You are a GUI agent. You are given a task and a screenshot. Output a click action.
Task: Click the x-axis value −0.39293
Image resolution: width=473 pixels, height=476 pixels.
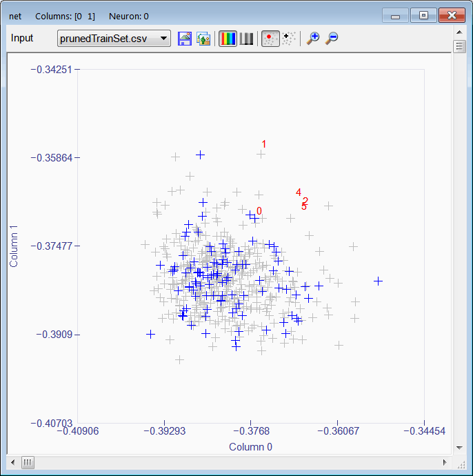pos(164,430)
